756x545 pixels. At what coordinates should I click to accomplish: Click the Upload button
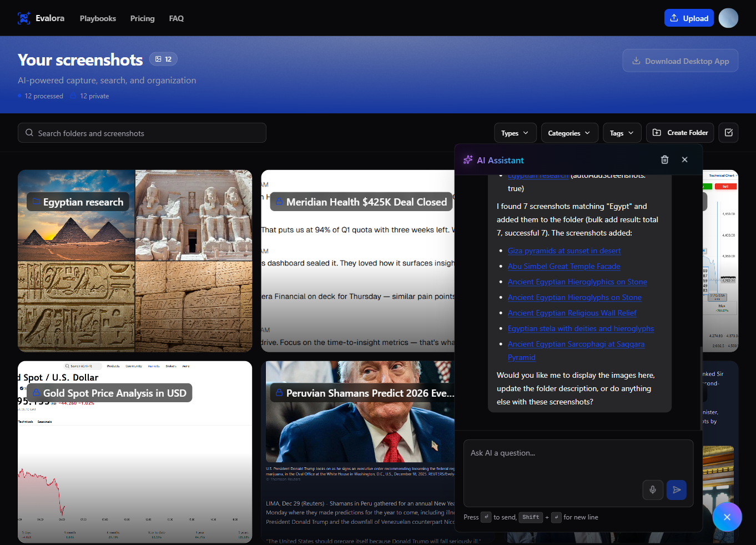tap(689, 18)
